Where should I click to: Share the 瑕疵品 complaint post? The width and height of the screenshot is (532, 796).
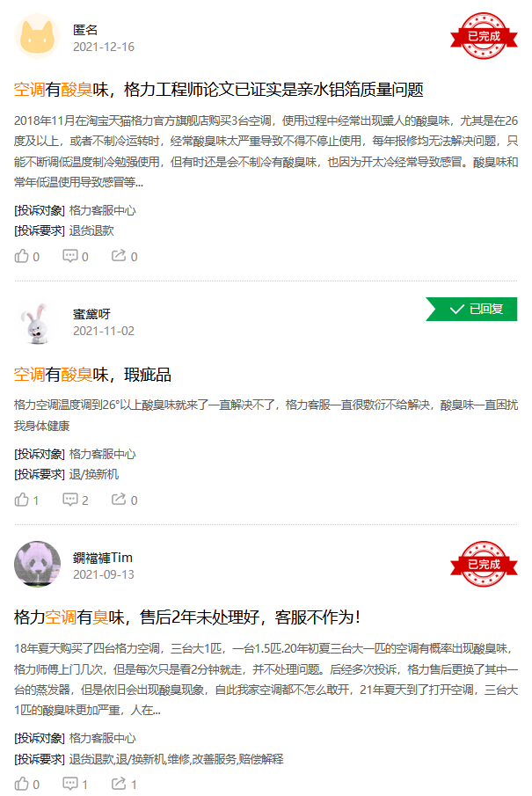tap(124, 500)
